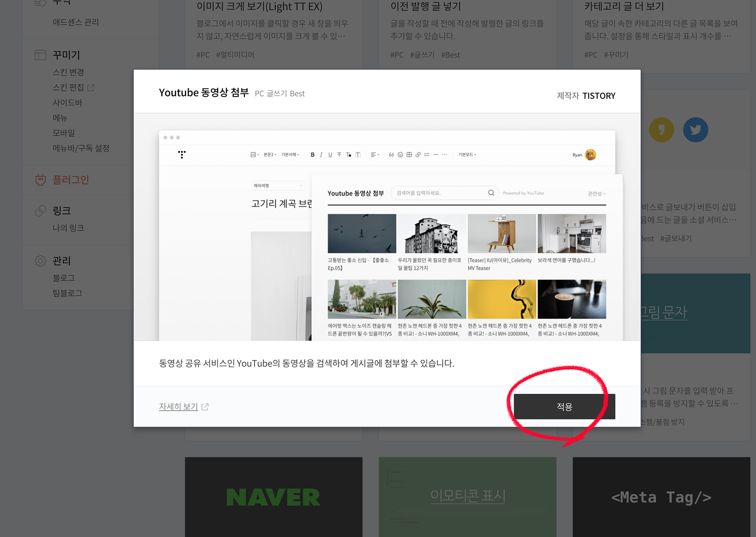Open 블로그 under 관리
The image size is (756, 537).
click(x=63, y=278)
